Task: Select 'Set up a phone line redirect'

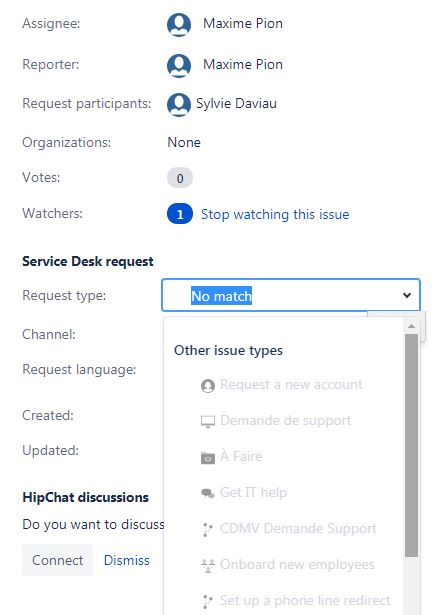Action: (305, 600)
